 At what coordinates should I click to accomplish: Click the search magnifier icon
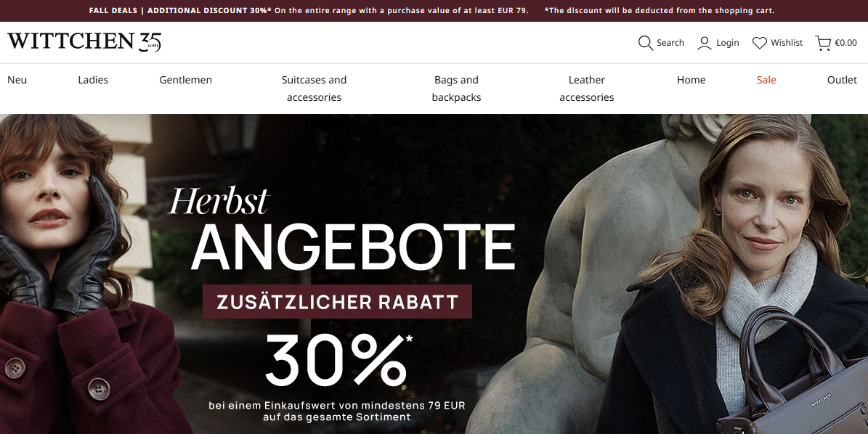click(646, 43)
